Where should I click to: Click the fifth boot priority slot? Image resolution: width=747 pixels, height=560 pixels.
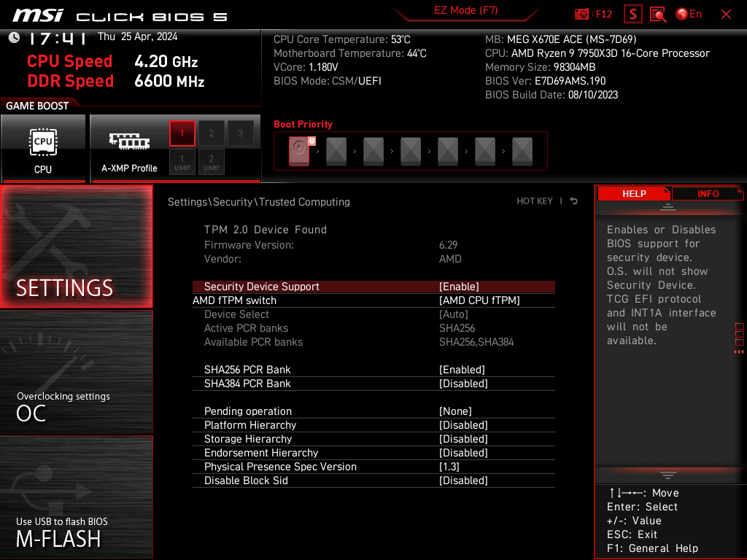448,152
